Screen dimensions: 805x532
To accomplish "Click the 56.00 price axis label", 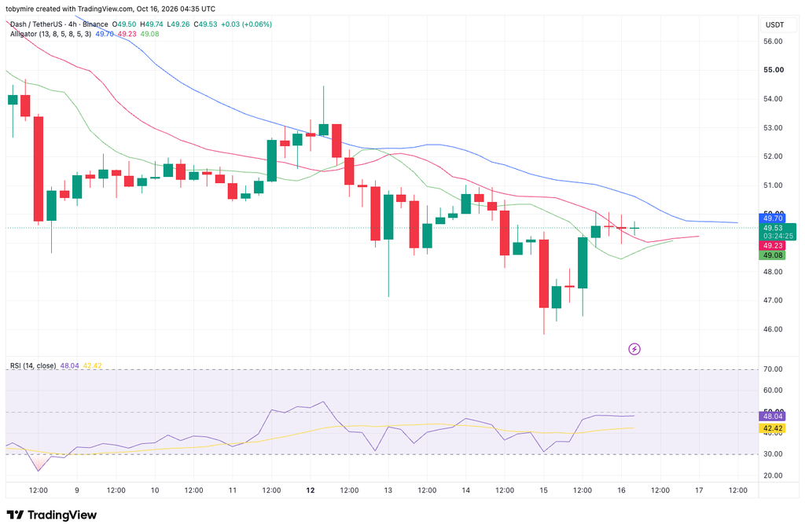I will point(773,41).
